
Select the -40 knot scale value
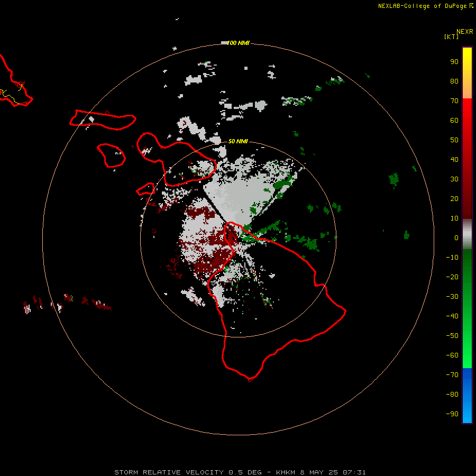pos(452,316)
